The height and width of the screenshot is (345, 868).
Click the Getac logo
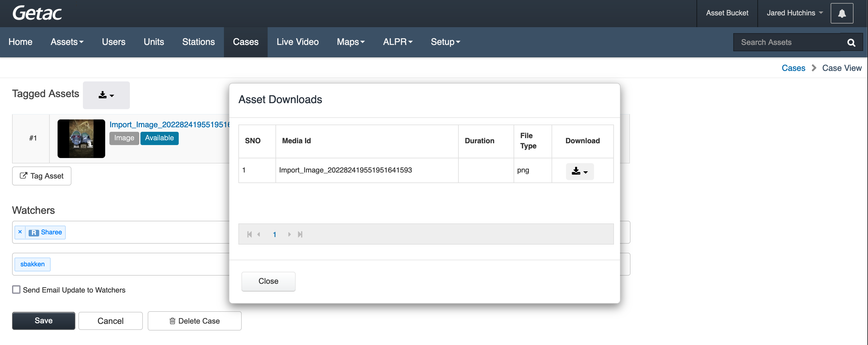tap(37, 13)
